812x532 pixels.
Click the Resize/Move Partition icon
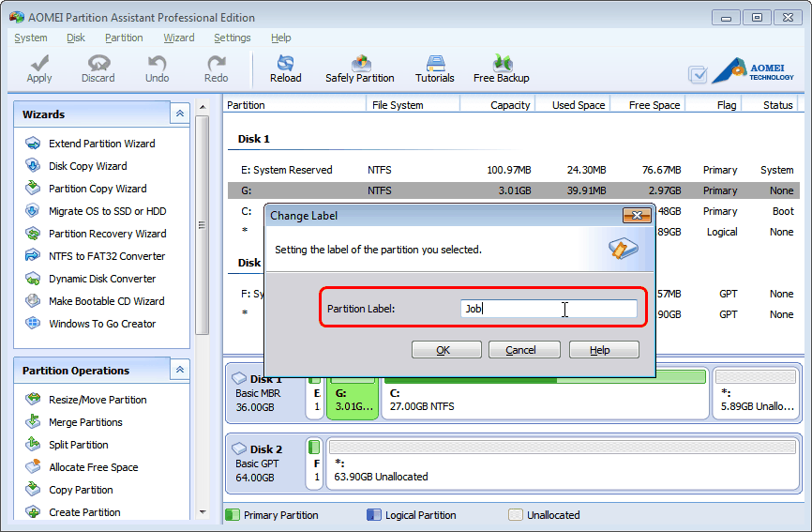point(33,400)
